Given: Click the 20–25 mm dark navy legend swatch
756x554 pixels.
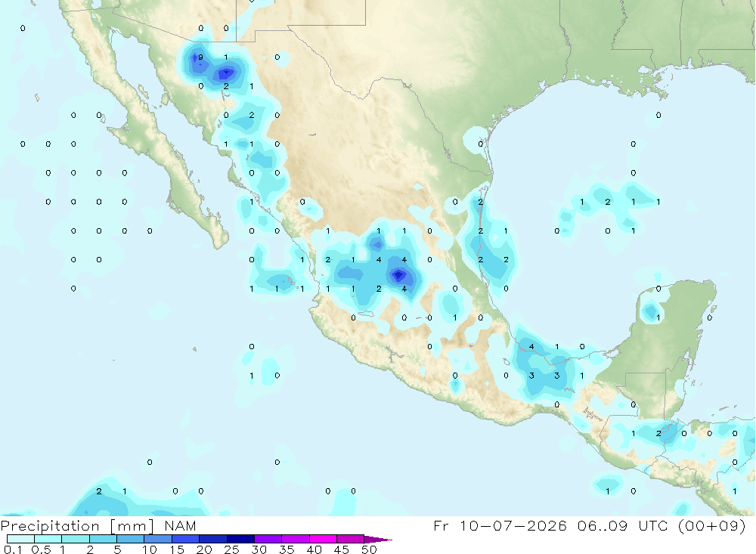Looking at the screenshot, I should click(212, 539).
